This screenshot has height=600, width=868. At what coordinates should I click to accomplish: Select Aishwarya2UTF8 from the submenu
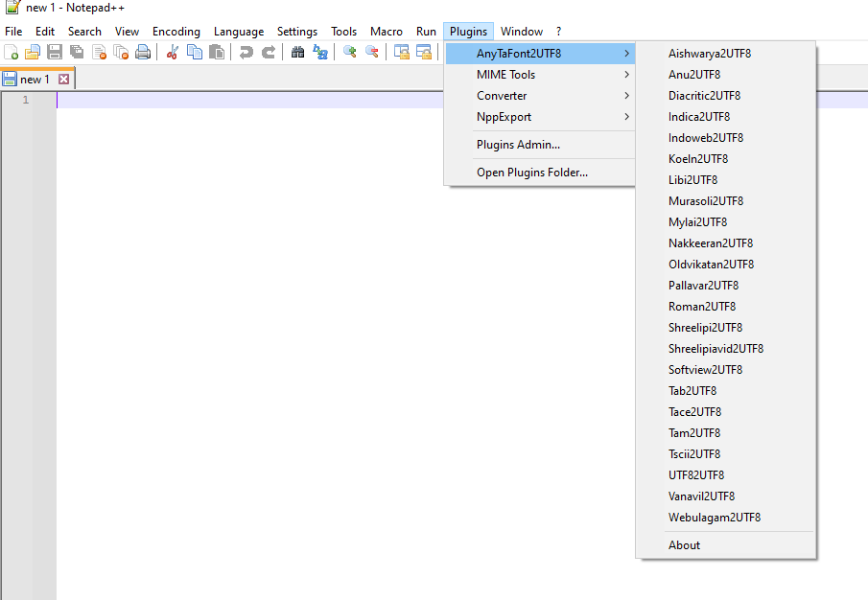pyautogui.click(x=710, y=54)
